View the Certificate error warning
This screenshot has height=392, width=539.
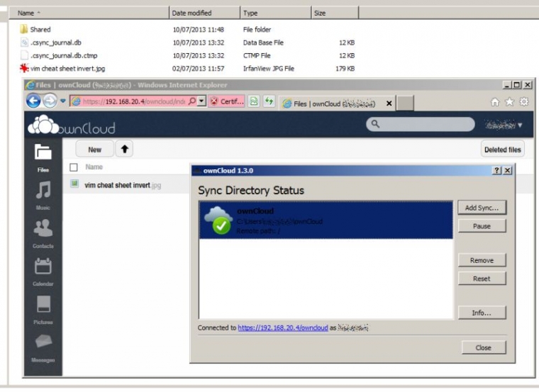(x=227, y=101)
